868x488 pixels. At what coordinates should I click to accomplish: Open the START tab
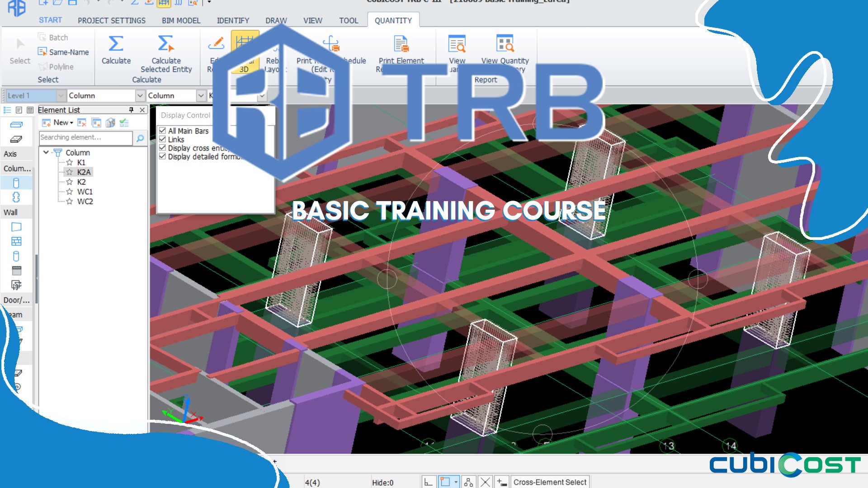(50, 20)
